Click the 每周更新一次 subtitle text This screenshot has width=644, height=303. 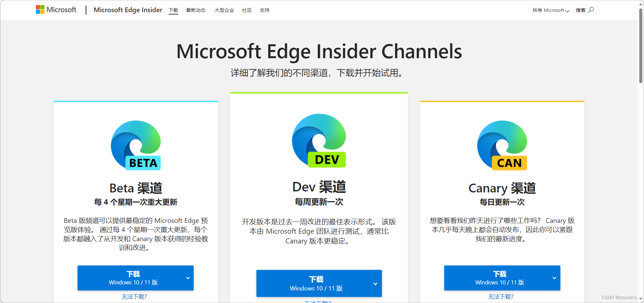click(x=319, y=202)
